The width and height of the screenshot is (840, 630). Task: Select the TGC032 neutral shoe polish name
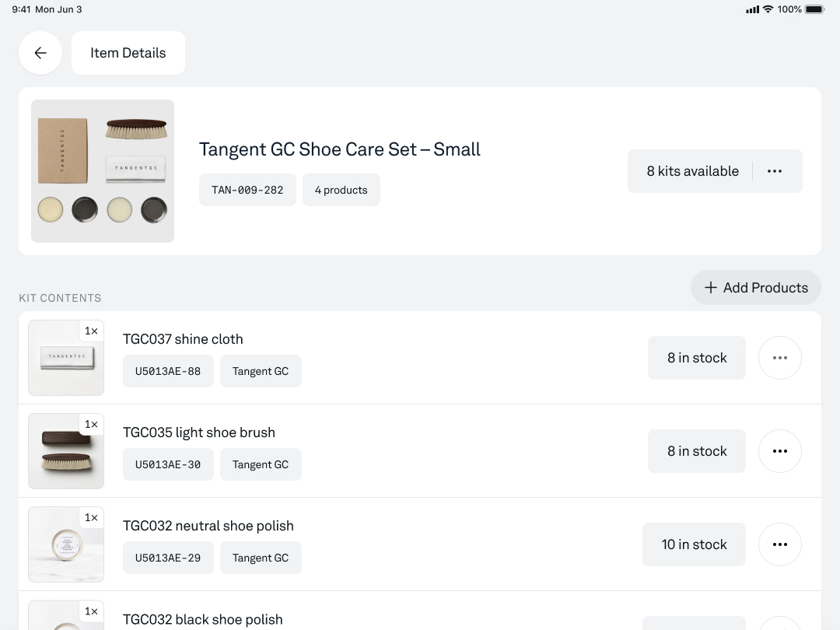pos(208,526)
